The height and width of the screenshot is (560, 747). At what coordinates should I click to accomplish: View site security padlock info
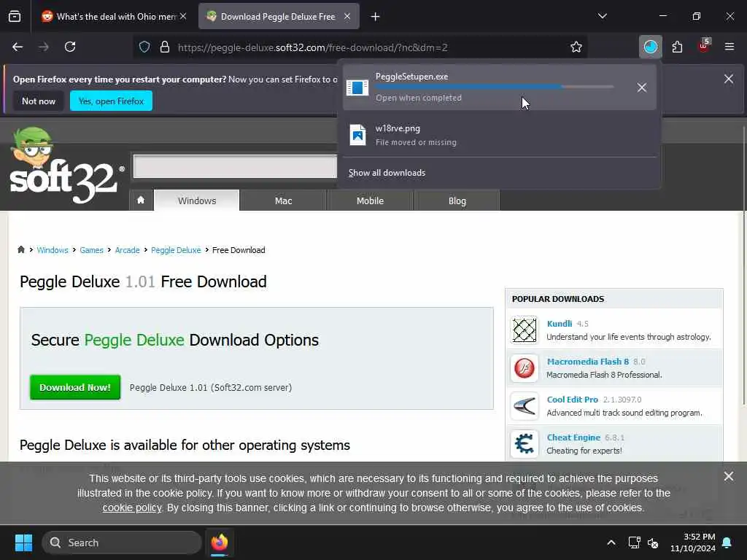click(165, 47)
